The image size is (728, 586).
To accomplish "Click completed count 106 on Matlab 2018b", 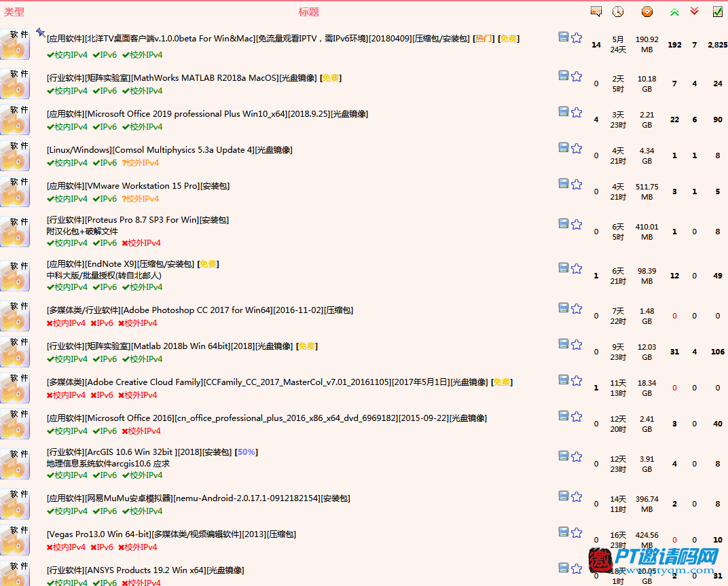I will pyautogui.click(x=718, y=352).
